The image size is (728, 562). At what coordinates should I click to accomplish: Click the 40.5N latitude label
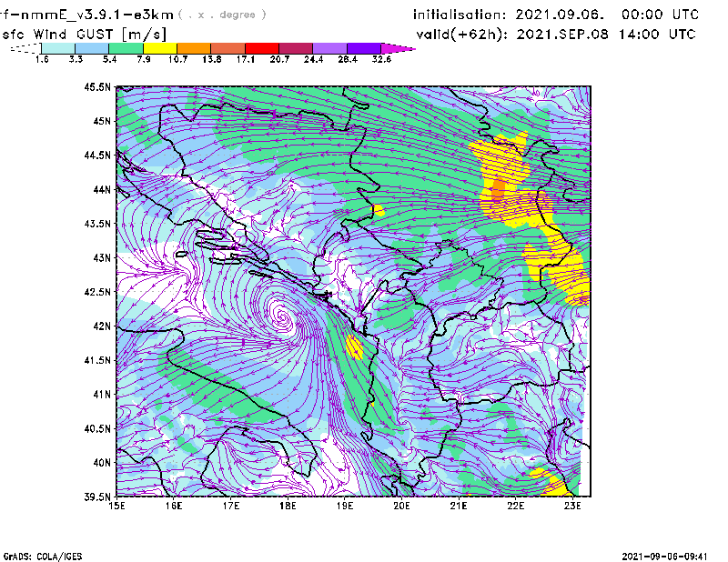click(x=98, y=428)
